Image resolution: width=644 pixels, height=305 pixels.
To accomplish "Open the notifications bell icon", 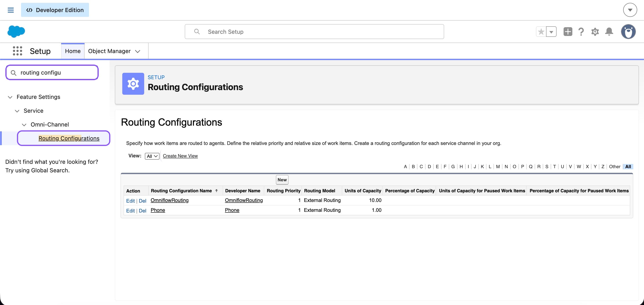I will (609, 32).
